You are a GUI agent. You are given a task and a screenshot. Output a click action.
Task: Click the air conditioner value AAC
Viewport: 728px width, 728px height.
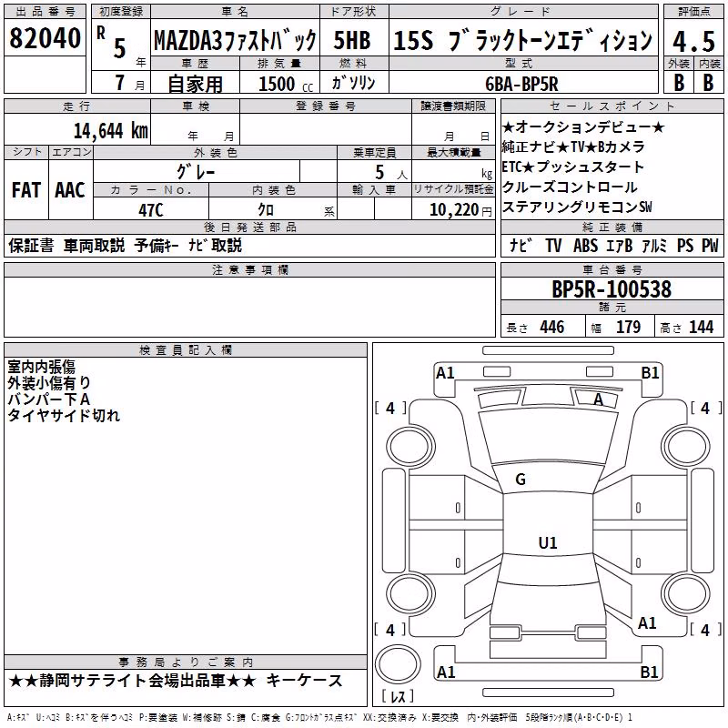[70, 190]
